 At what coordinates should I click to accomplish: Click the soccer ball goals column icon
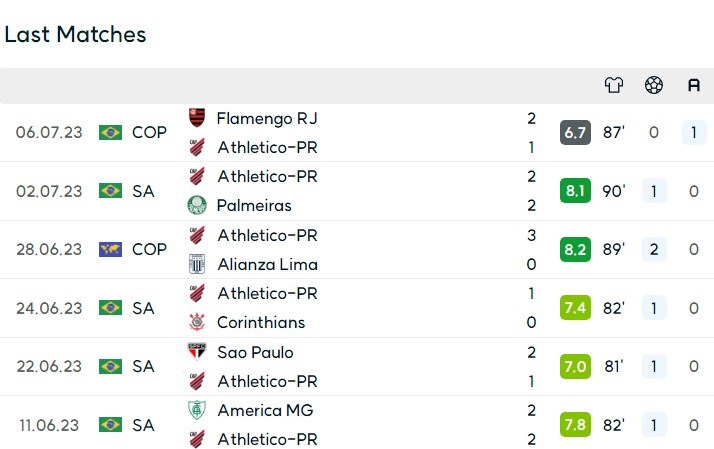[653, 85]
